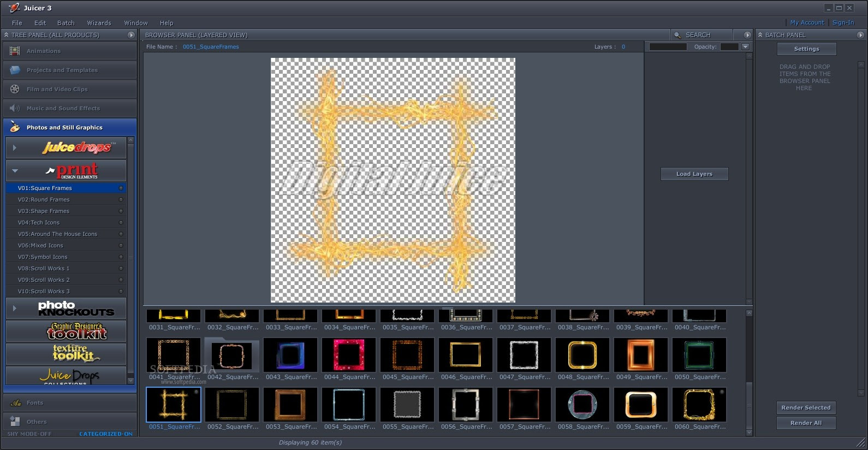Image resolution: width=868 pixels, height=450 pixels.
Task: Select thumbnail 0053_SquareFr wooden frame
Action: click(290, 405)
